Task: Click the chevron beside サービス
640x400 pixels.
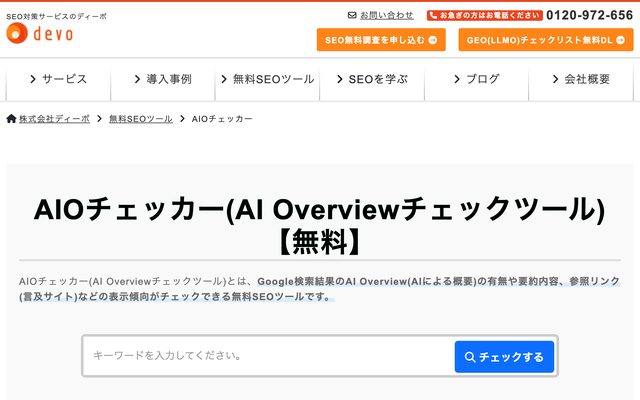Action: (33, 79)
